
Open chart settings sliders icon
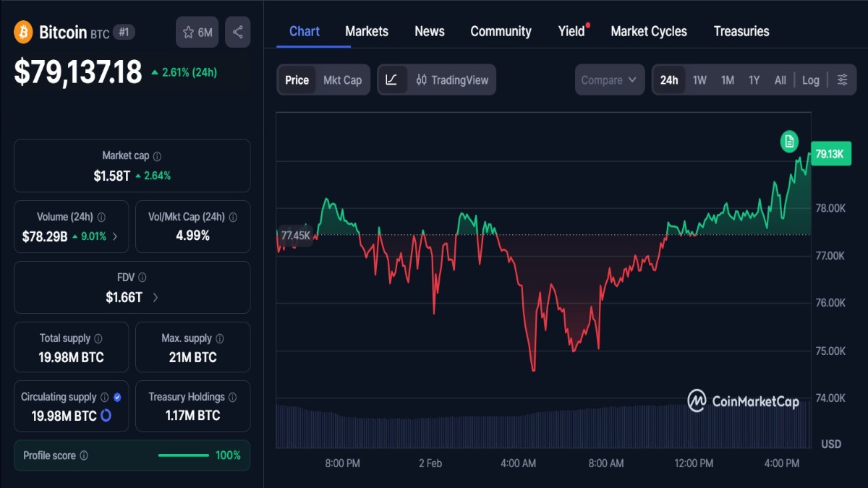tap(843, 80)
